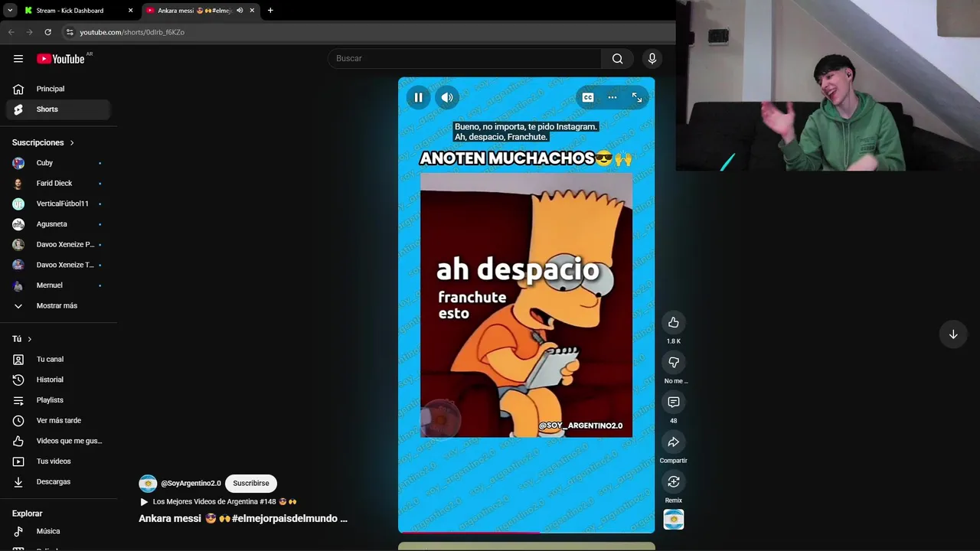Open Principal home in the sidebar
This screenshot has height=551, width=980.
59,89
